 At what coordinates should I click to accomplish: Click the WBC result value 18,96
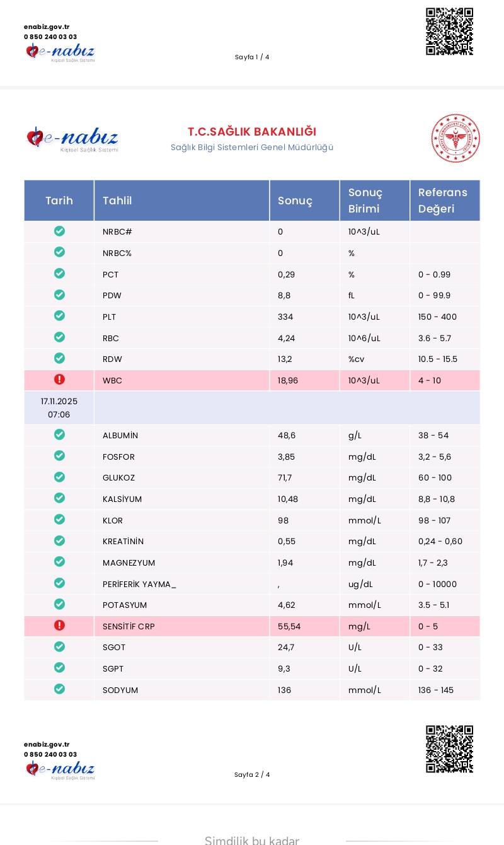click(288, 381)
